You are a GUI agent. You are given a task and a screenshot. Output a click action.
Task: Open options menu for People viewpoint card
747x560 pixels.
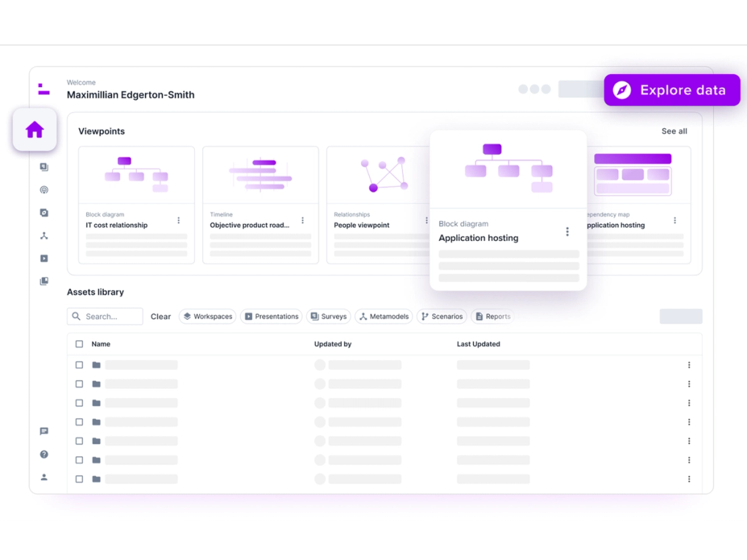pos(426,220)
